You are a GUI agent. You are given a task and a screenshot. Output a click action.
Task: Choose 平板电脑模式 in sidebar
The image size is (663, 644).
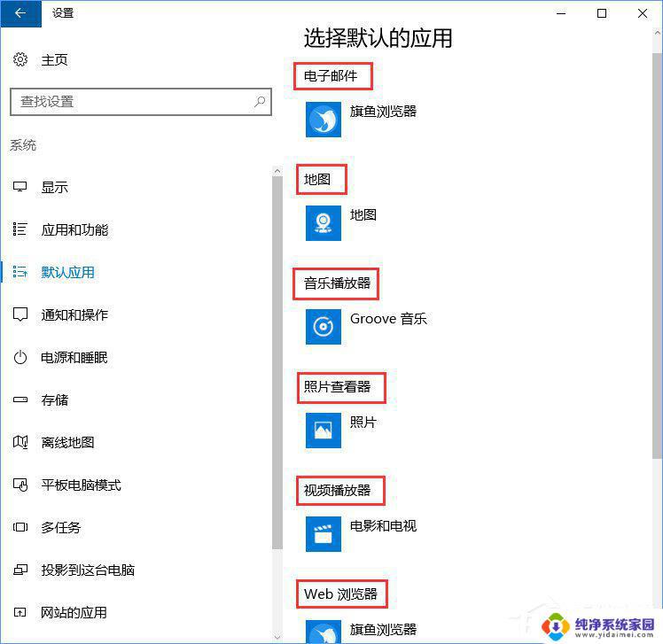(x=81, y=485)
